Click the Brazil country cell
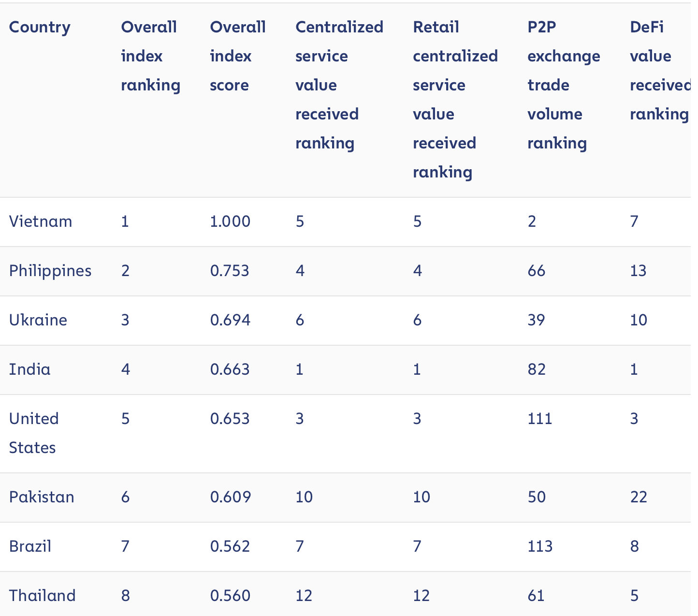Viewport: 698px width, 616px height. [30, 546]
